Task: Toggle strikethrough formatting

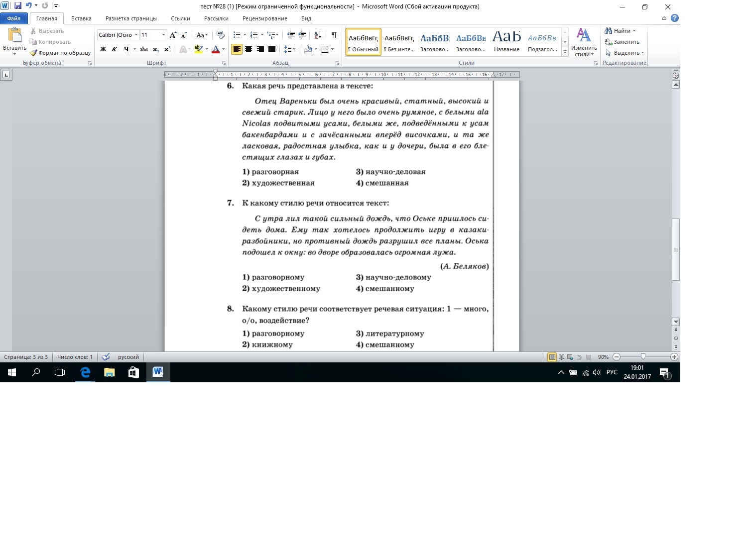Action: click(144, 49)
